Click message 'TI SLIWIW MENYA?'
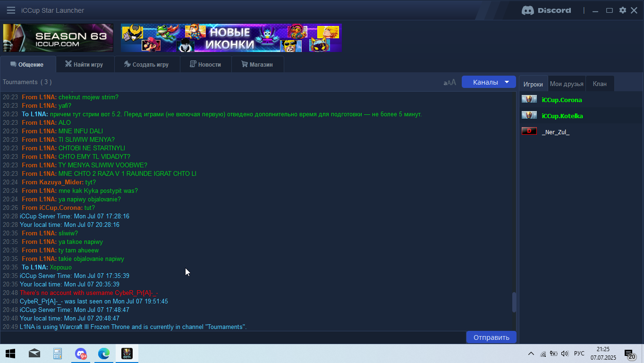This screenshot has height=363, width=644. pyautogui.click(x=86, y=139)
